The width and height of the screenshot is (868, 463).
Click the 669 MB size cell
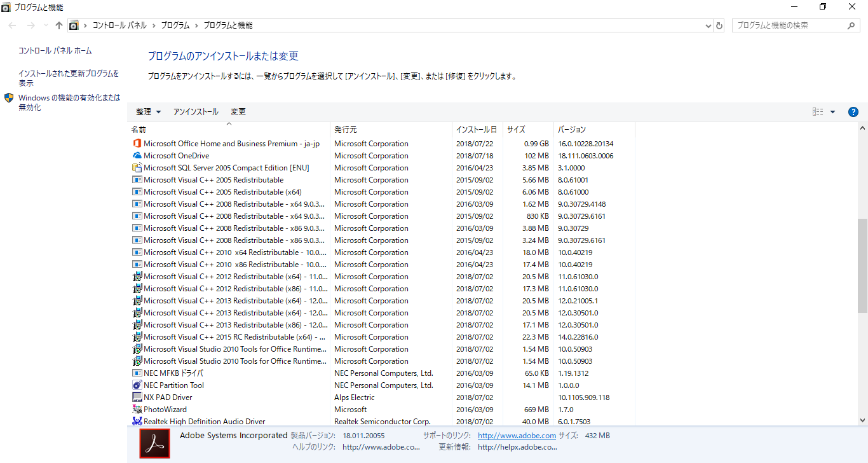click(x=537, y=410)
